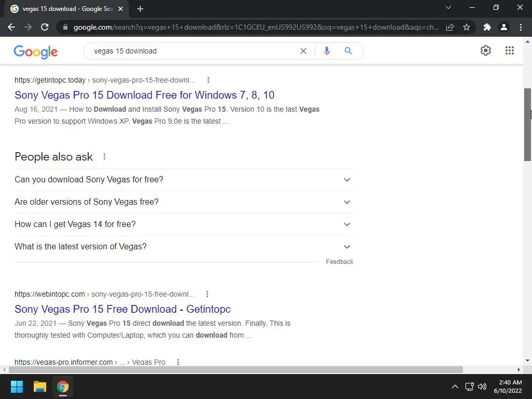This screenshot has height=399, width=532.
Task: Click the webintopc.com URL breadcrumb
Action: click(104, 294)
